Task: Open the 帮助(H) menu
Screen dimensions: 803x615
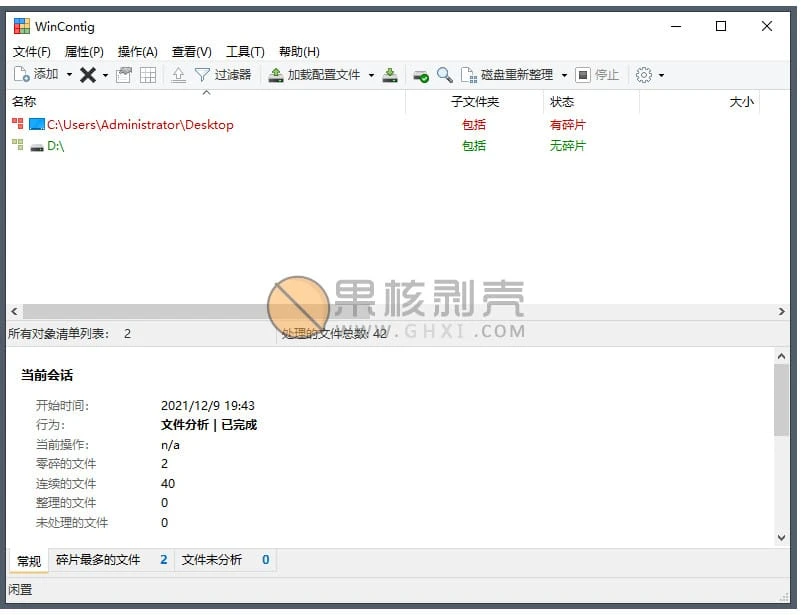Action: (299, 52)
